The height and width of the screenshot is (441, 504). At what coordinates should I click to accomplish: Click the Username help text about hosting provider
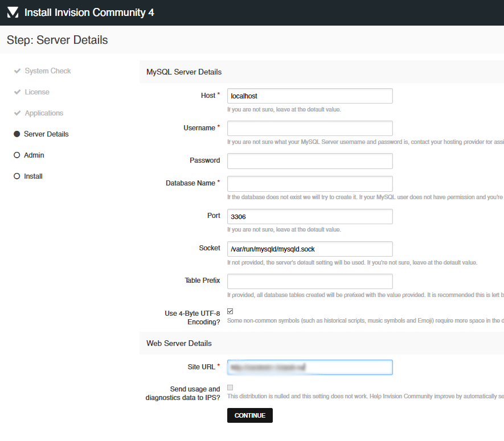366,142
